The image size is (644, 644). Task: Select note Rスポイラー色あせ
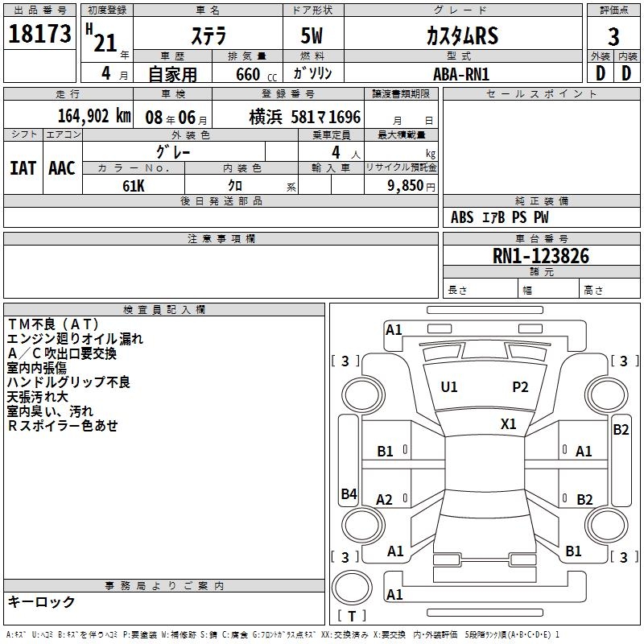tap(63, 426)
